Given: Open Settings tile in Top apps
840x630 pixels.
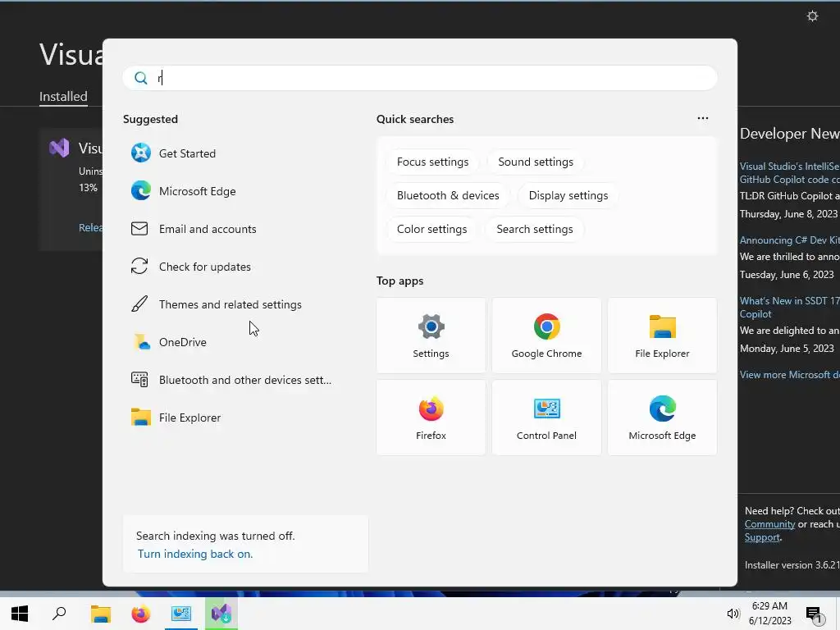Looking at the screenshot, I should pyautogui.click(x=431, y=336).
